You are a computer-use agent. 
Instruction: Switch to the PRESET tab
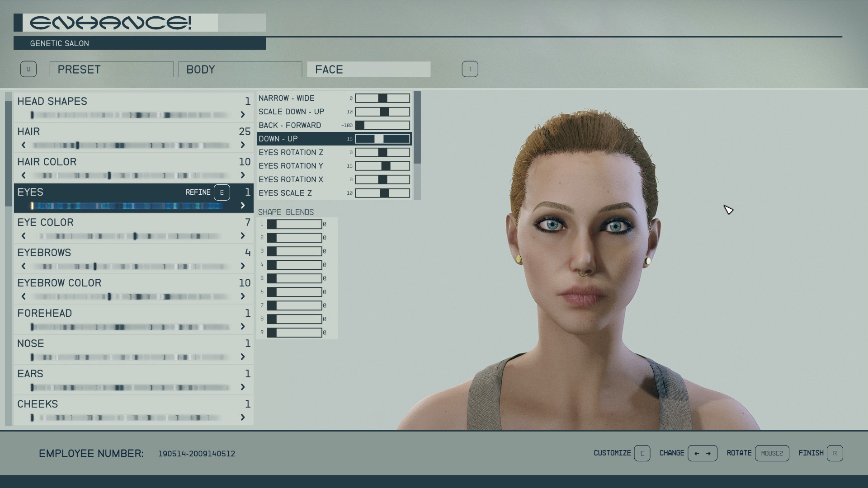point(111,70)
